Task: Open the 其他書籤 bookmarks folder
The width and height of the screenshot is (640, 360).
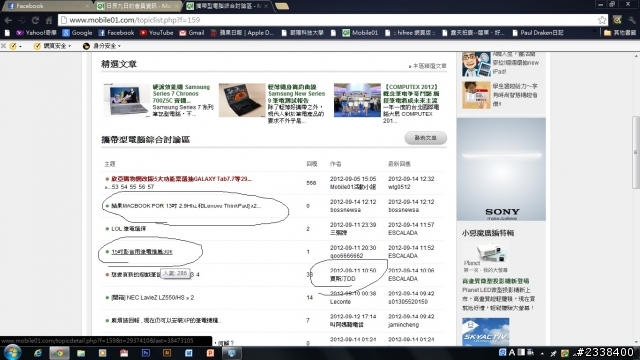Action: tap(620, 33)
